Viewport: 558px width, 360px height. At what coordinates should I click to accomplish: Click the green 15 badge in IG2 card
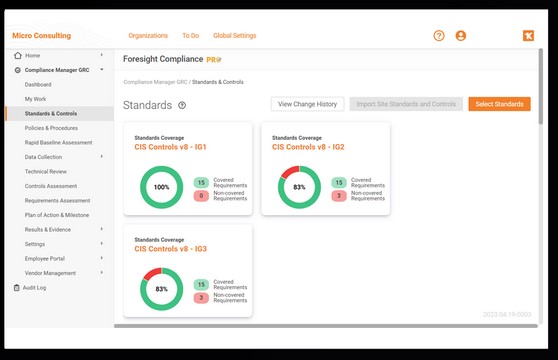tap(339, 183)
